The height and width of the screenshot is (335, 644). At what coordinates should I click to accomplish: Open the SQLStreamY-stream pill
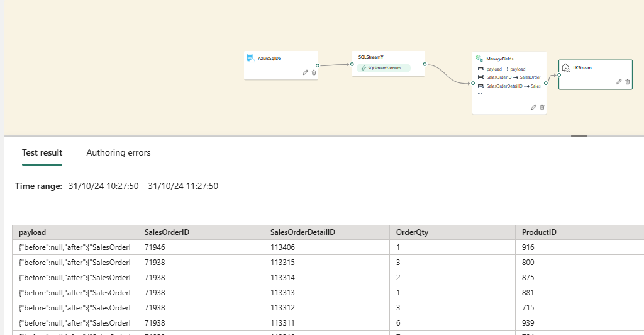[x=384, y=68]
